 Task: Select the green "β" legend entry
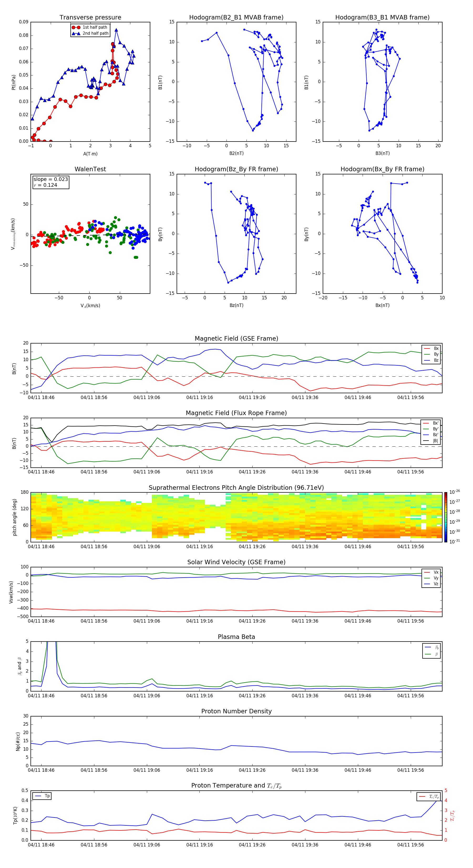coord(431,654)
